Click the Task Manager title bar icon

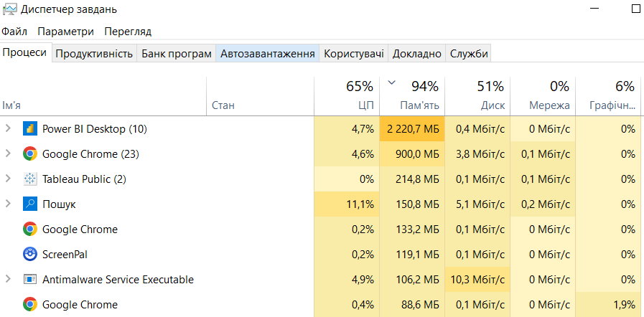coord(9,9)
